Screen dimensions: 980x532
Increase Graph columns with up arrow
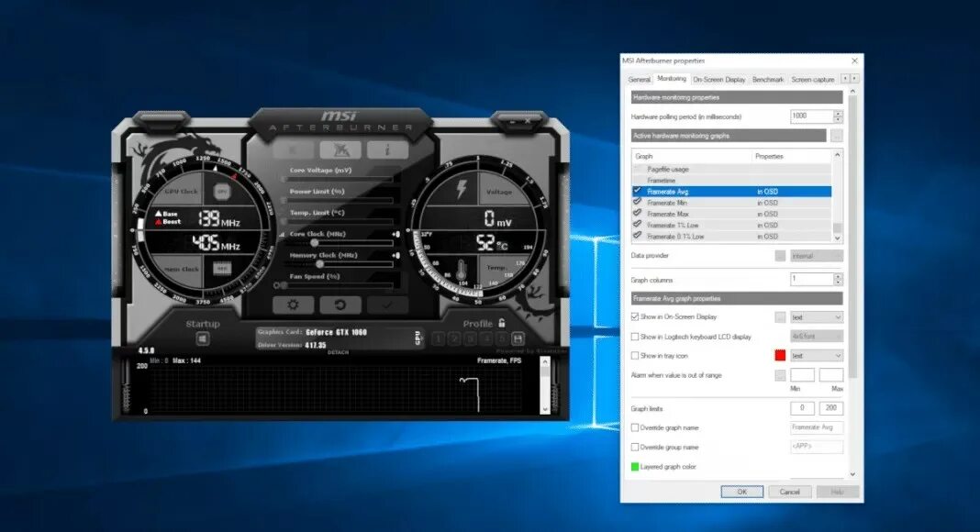(x=838, y=276)
